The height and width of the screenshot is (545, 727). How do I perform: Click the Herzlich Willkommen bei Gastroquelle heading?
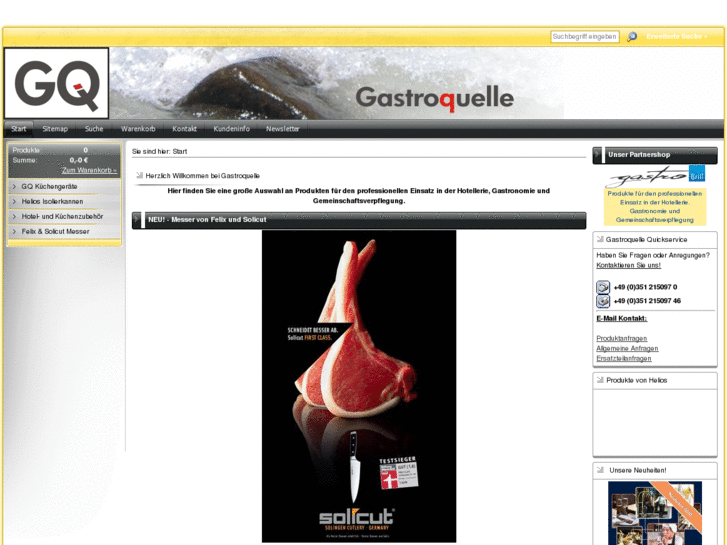tap(203, 176)
